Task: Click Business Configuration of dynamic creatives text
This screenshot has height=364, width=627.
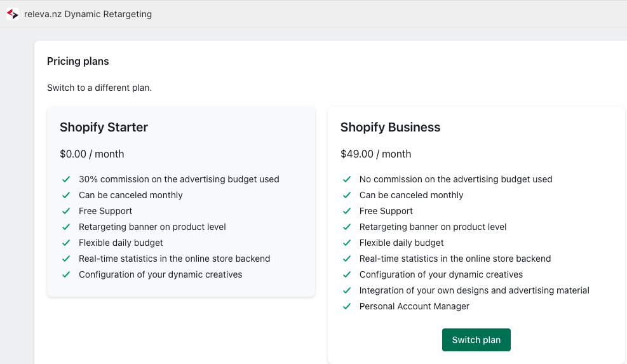Action: [x=441, y=274]
